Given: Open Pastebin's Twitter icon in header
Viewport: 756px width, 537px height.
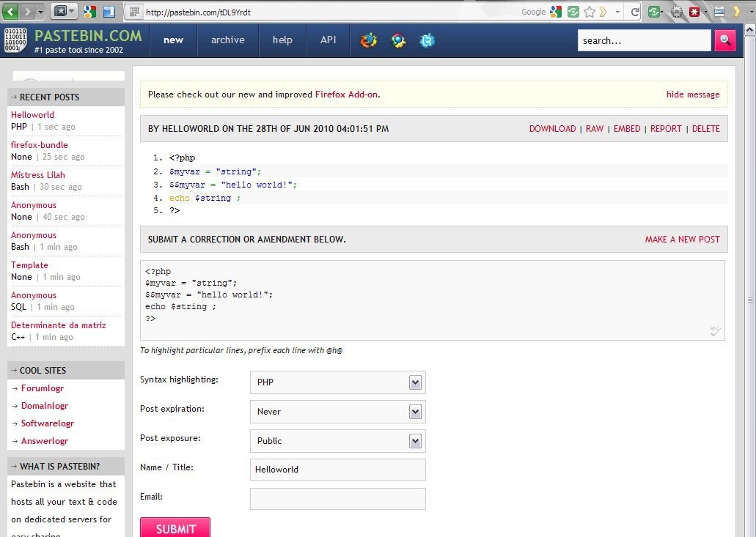Looking at the screenshot, I should pyautogui.click(x=429, y=40).
